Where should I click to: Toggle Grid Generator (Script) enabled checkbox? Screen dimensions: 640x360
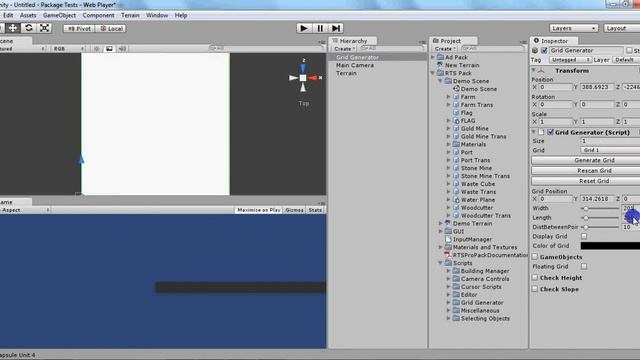[550, 132]
